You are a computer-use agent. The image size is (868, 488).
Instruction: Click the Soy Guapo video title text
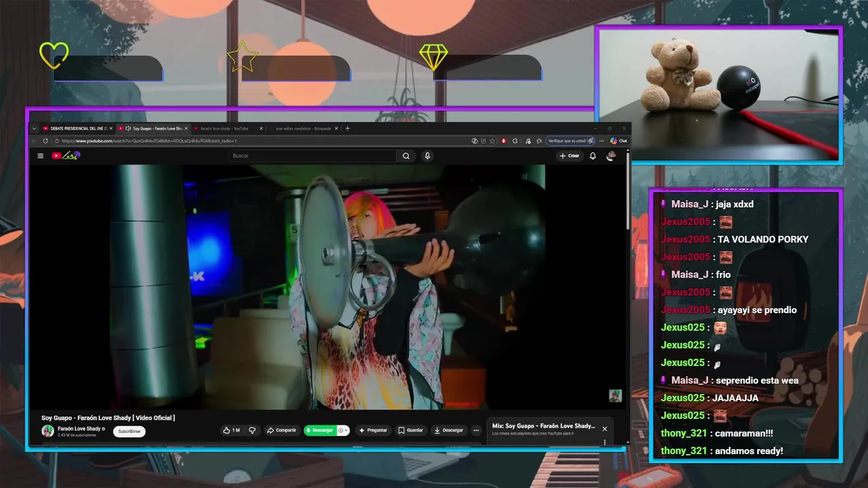(108, 418)
